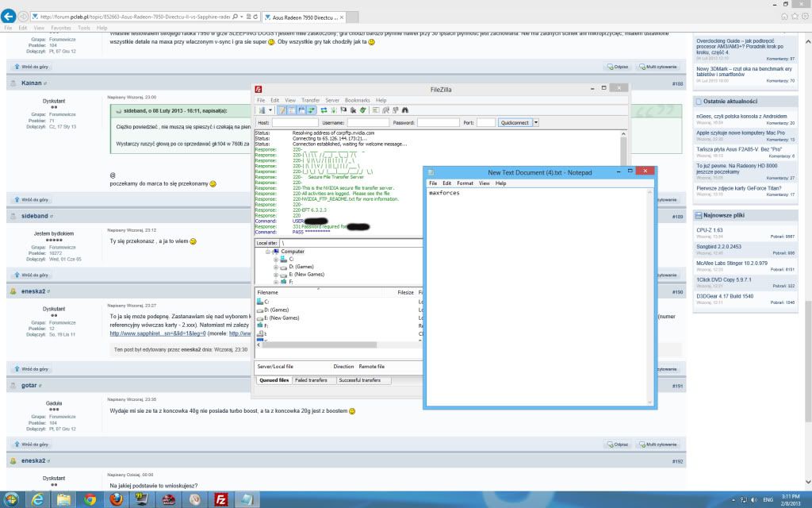Viewport: 812px width, 508px height.
Task: Click the disconnect from server icon
Action: tap(352, 110)
